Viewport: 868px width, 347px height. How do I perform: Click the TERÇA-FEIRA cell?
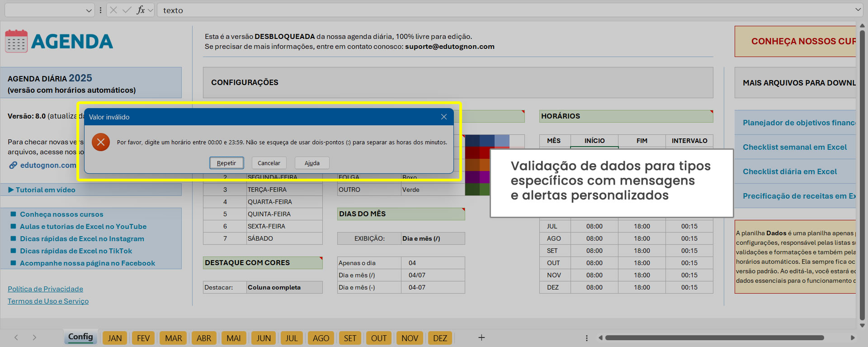pos(284,190)
